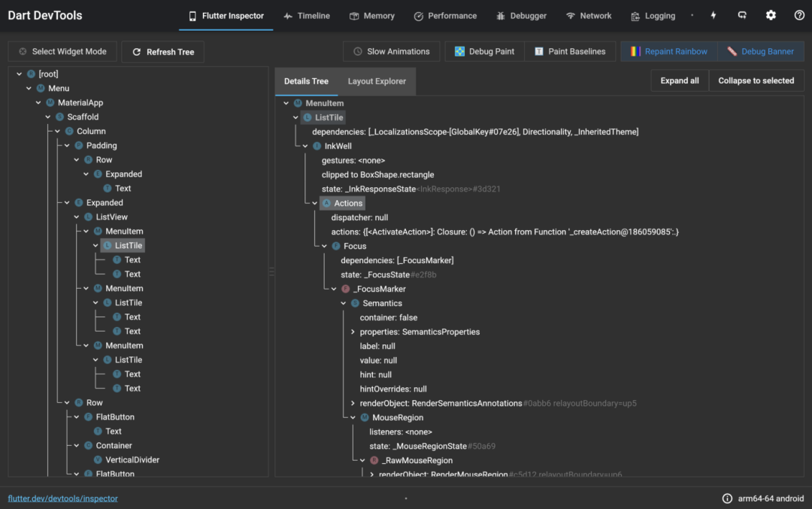Click the VerticalDivider widget icon
The image size is (812, 509).
[98, 460]
